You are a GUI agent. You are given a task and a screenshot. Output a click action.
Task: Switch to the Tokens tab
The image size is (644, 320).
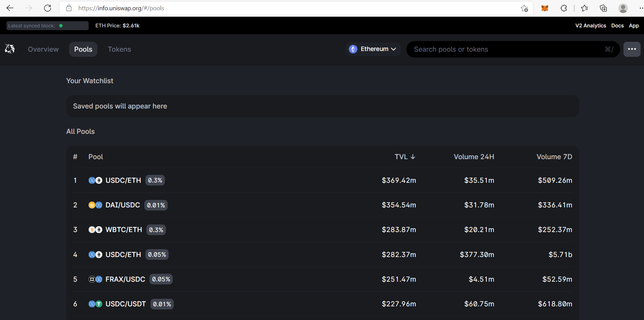(x=119, y=49)
